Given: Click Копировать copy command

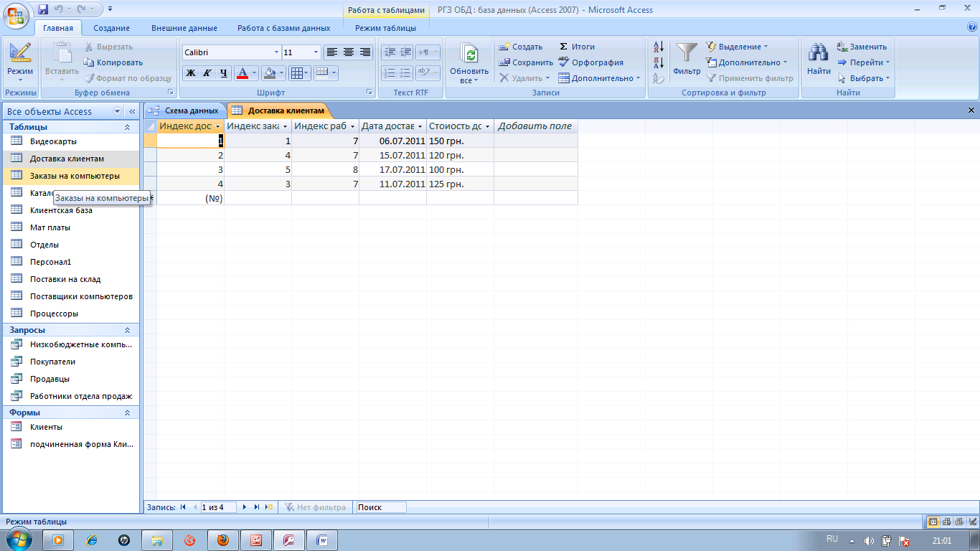Looking at the screenshot, I should (113, 62).
